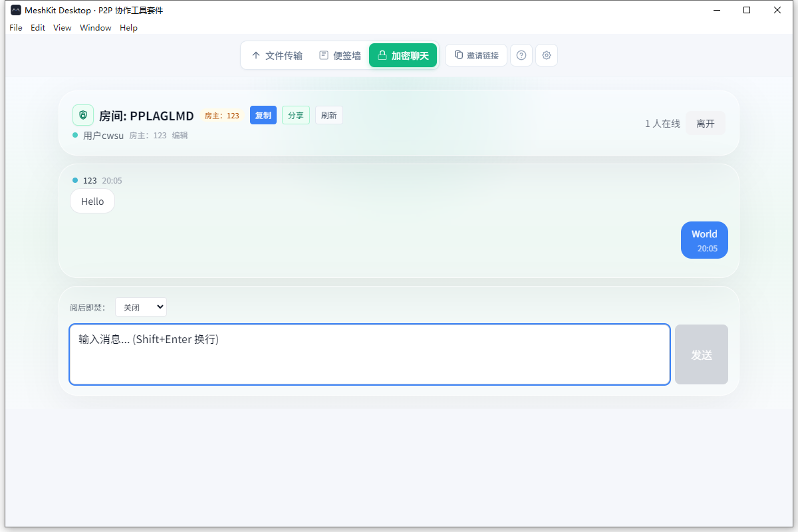Open the File menu
The width and height of the screenshot is (798, 532).
point(16,28)
